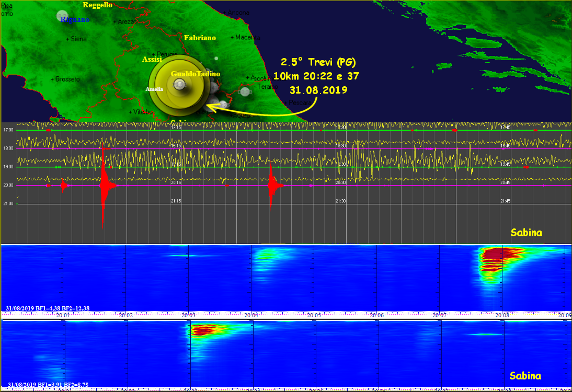Click the "BF1=3,91 BF2=8,75" spectrogram caption

[63, 385]
